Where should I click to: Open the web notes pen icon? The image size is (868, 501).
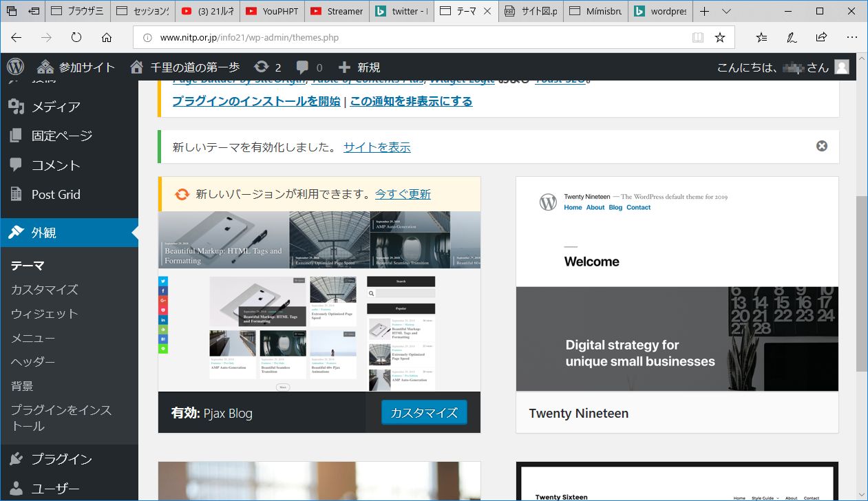[x=792, y=38]
